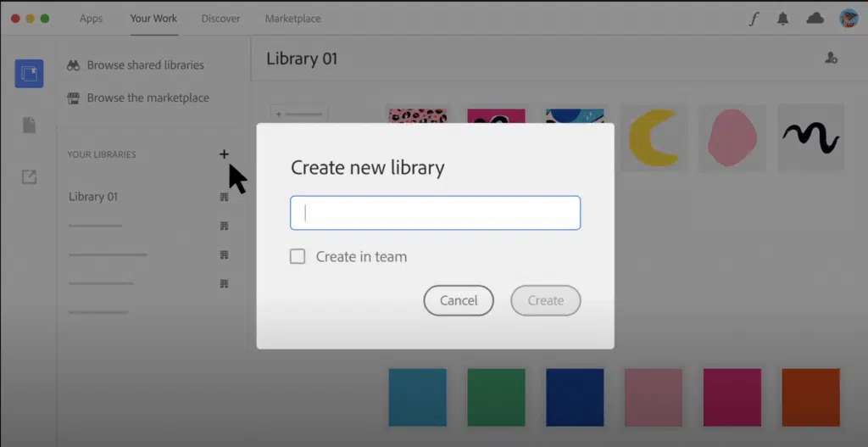Select Library 01 in the sidebar
The width and height of the screenshot is (868, 447).
93,197
